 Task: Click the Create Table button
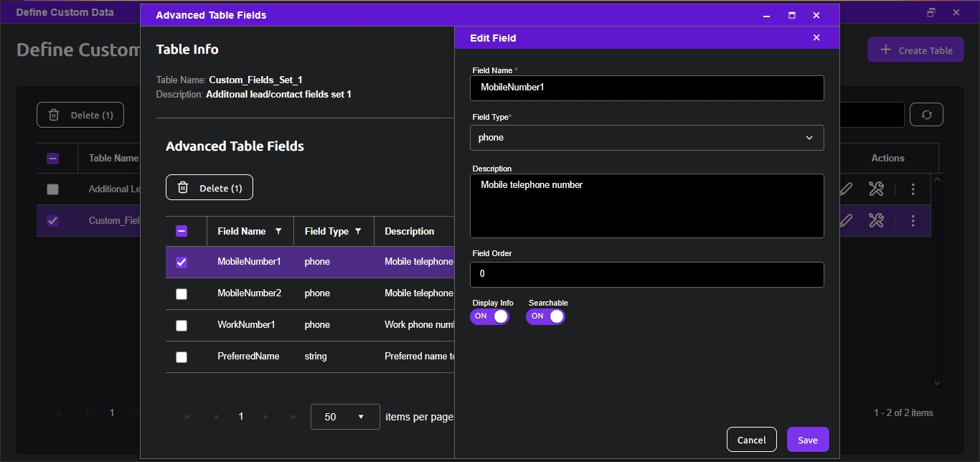(915, 49)
